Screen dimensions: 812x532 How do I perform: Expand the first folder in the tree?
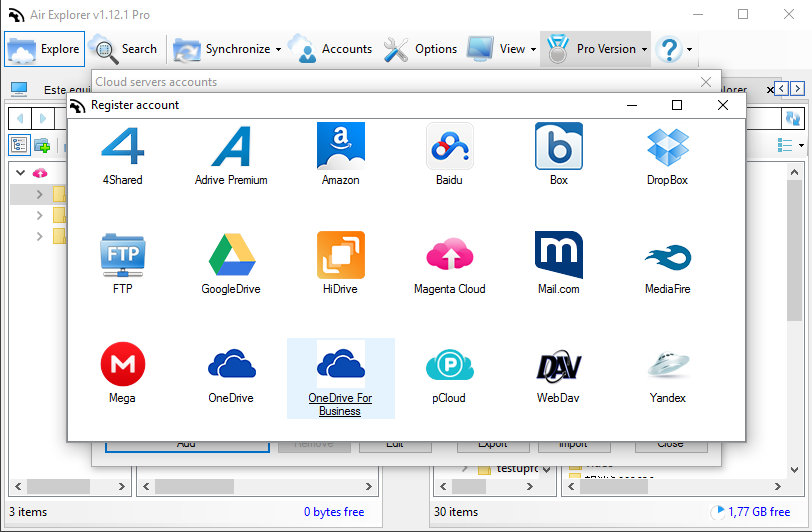point(39,194)
